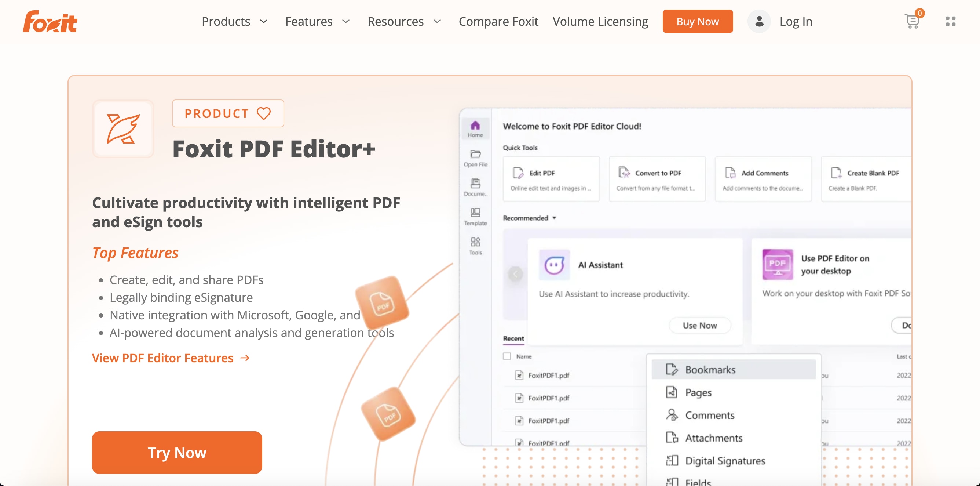The width and height of the screenshot is (980, 486).
Task: Click the Comments icon in panel list
Action: (672, 415)
